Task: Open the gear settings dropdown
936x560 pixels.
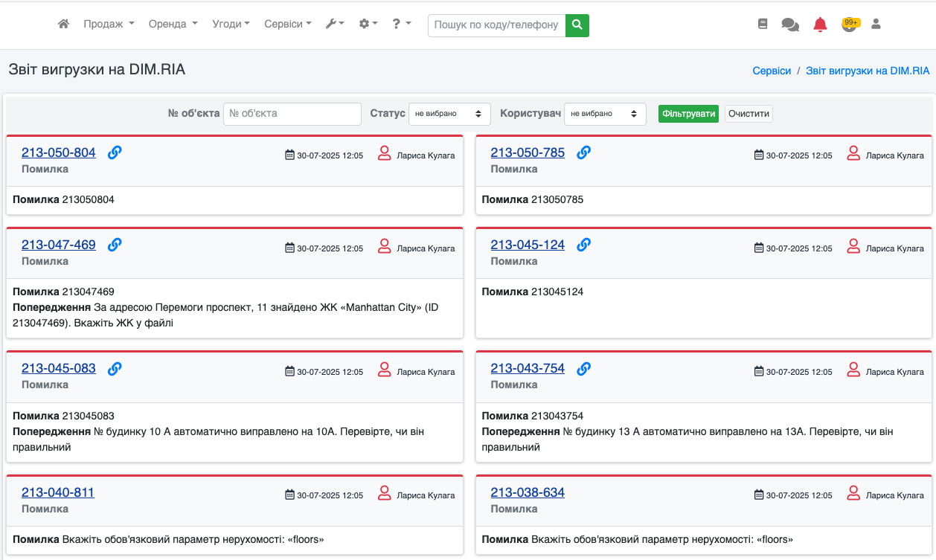Action: [368, 24]
